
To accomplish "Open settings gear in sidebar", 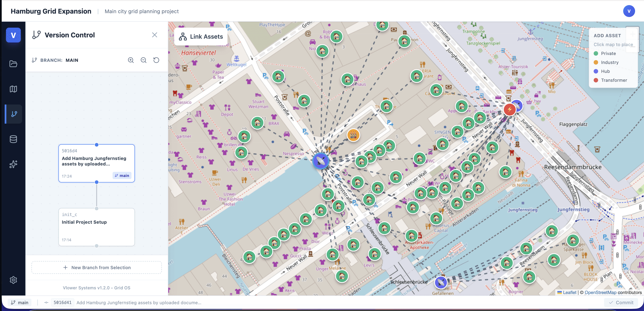I will tap(13, 280).
